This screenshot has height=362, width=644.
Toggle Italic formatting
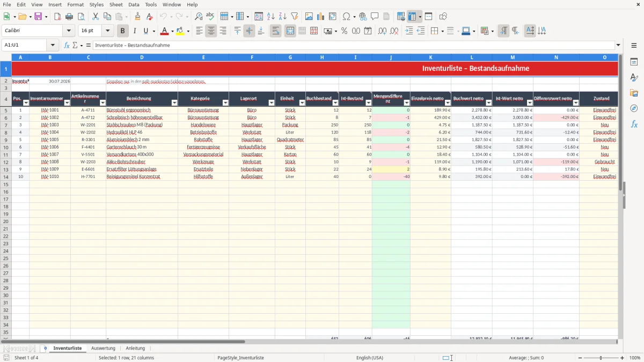[135, 31]
